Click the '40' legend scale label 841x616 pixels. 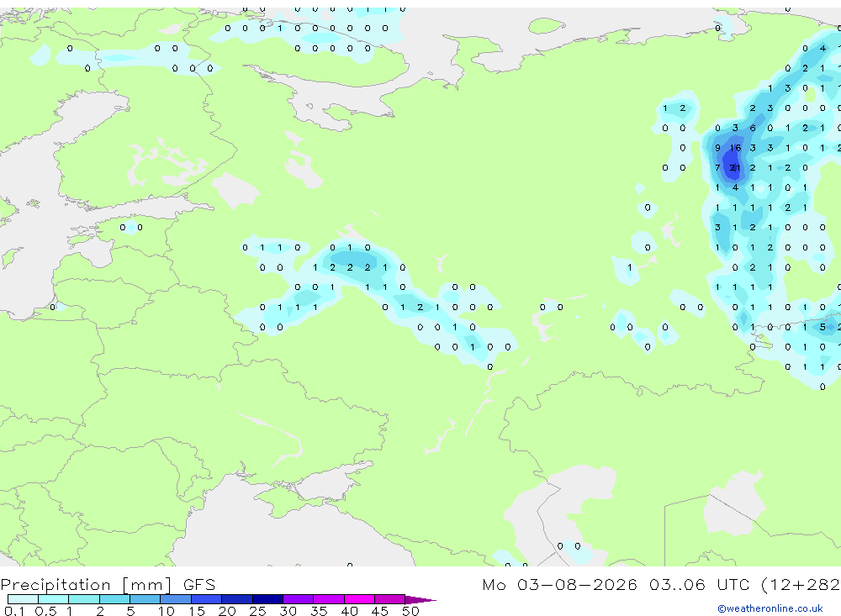tap(349, 611)
